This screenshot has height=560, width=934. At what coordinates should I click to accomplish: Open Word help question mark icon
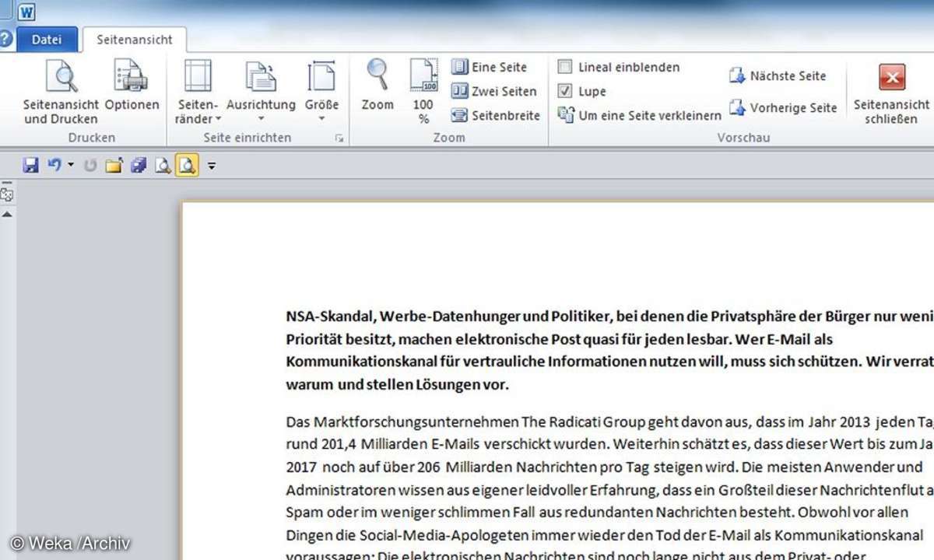click(6, 40)
